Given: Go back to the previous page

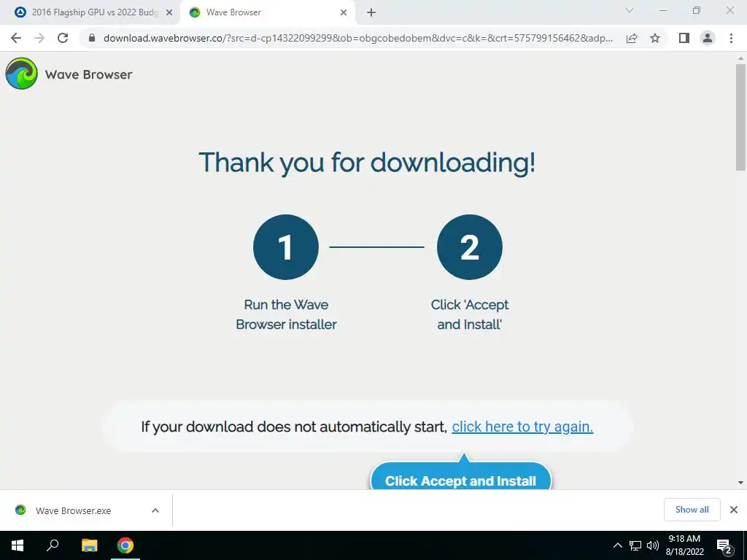Looking at the screenshot, I should (x=16, y=38).
